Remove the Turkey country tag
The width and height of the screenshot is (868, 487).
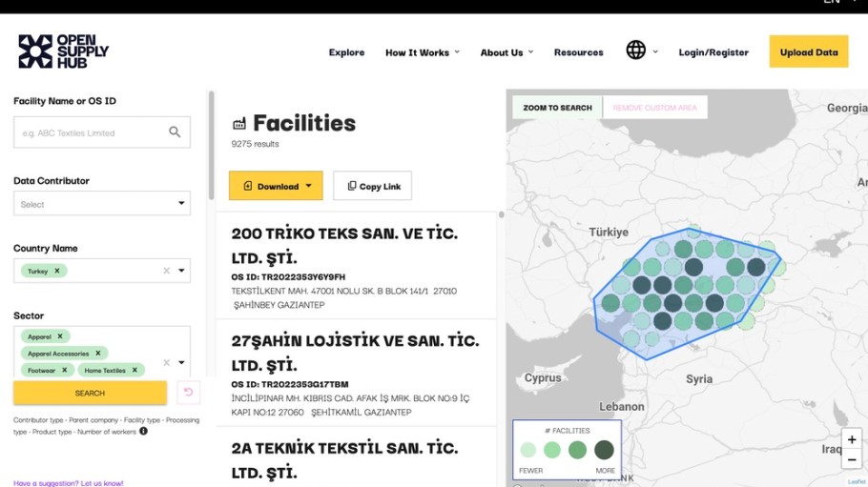tap(57, 271)
